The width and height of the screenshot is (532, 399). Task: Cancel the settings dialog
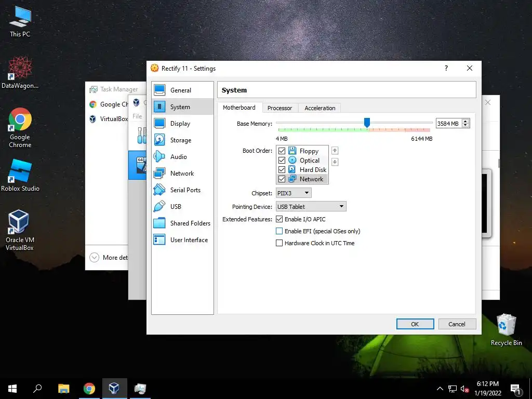(457, 324)
